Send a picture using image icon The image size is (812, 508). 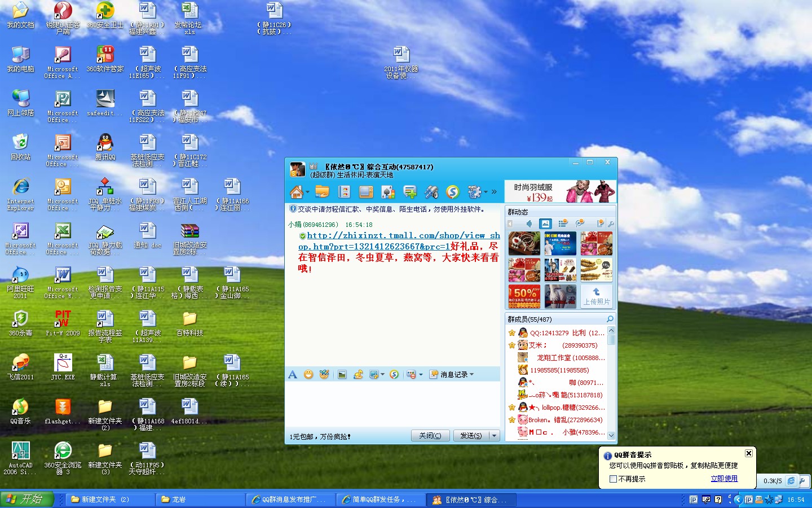tap(342, 374)
